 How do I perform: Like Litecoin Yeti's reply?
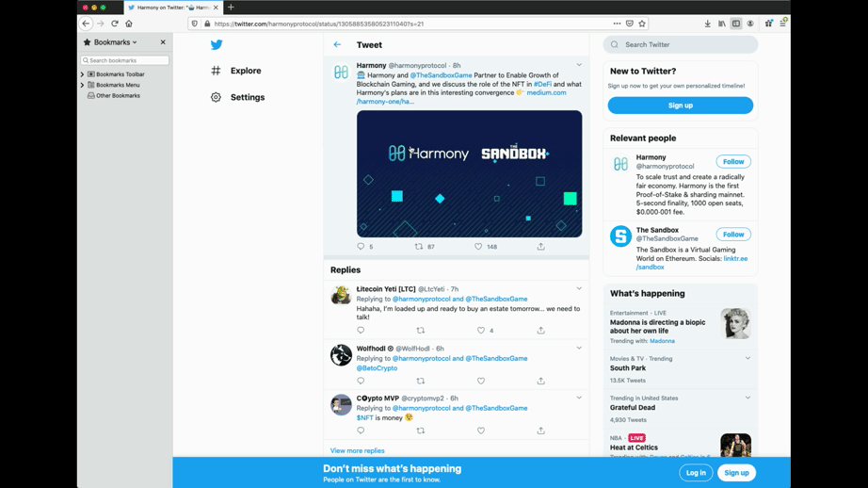pos(480,330)
